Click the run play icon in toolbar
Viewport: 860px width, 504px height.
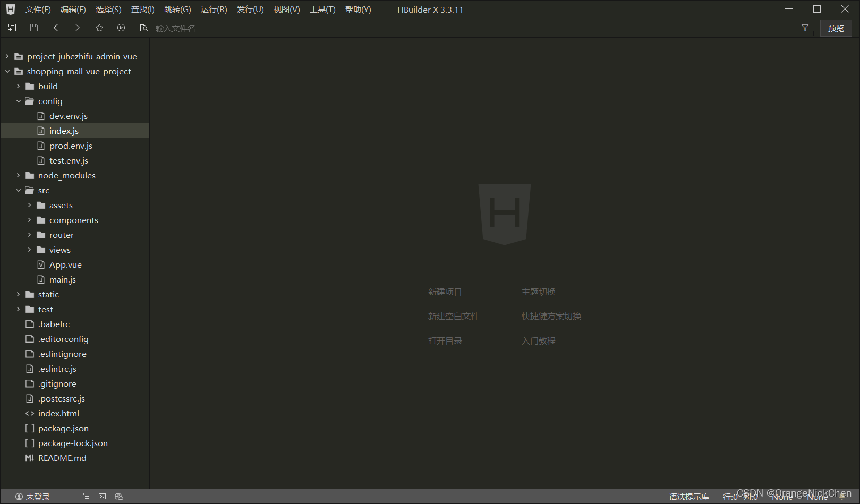coord(121,28)
